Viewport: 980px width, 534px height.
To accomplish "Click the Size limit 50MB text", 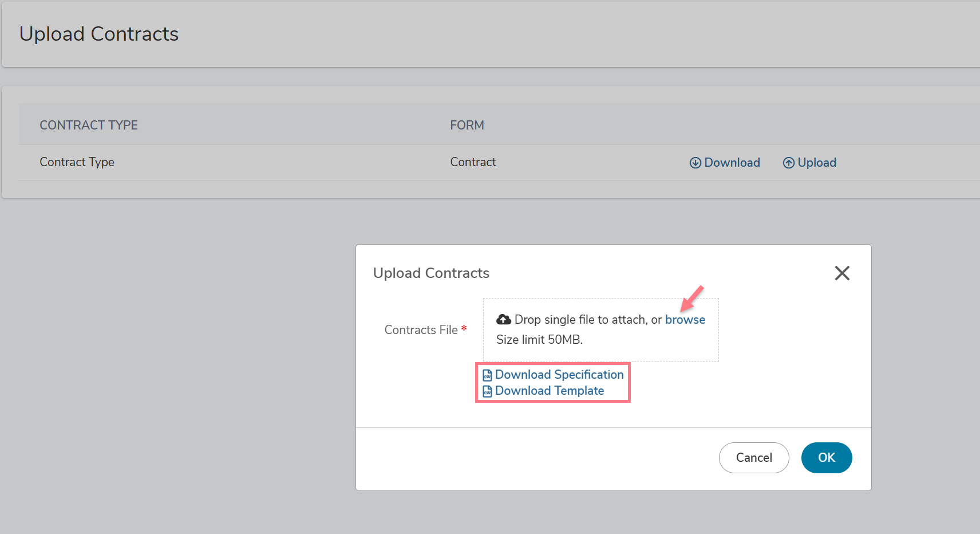I will pyautogui.click(x=539, y=340).
